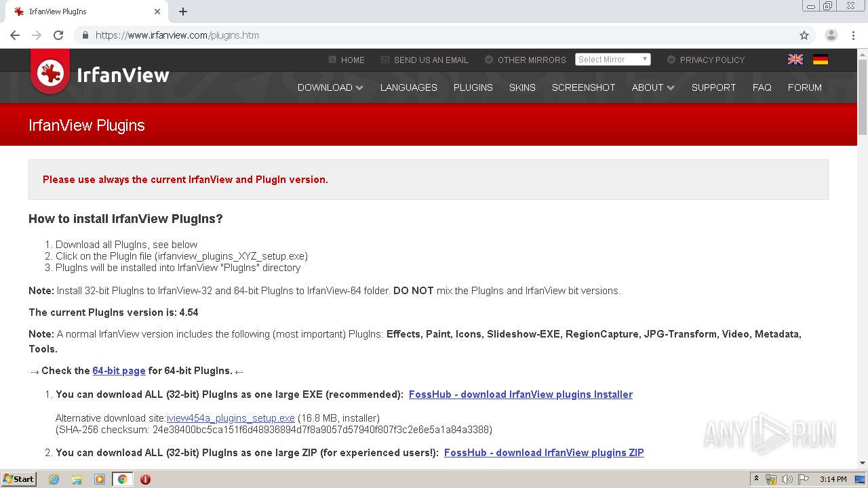
Task: Open the Chrome three-dot menu
Action: click(853, 35)
